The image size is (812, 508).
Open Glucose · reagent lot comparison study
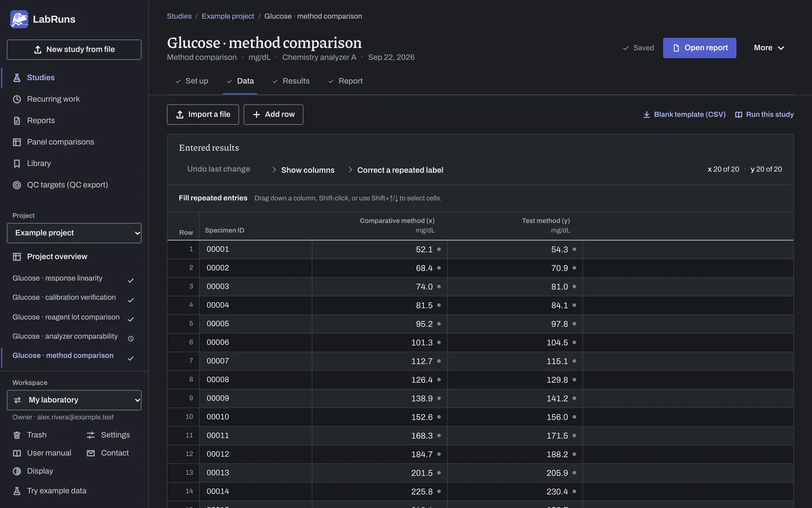tap(74, 318)
